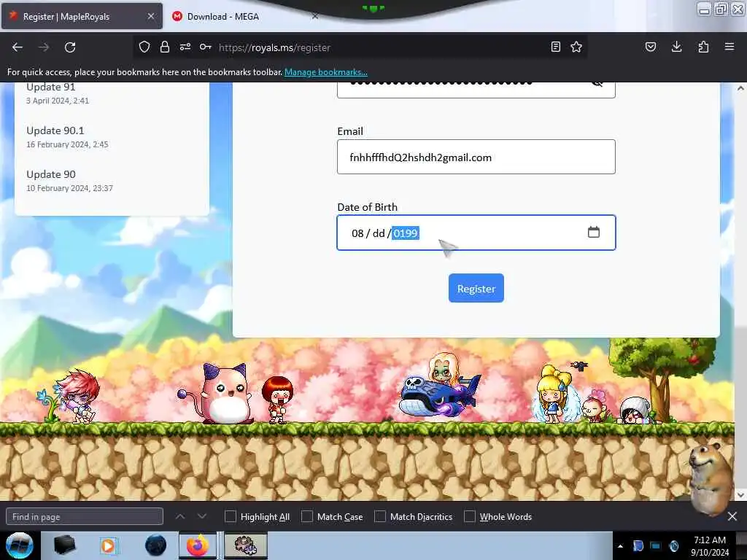The height and width of the screenshot is (560, 747).
Task: Toggle password visibility eye icon
Action: pyautogui.click(x=597, y=85)
